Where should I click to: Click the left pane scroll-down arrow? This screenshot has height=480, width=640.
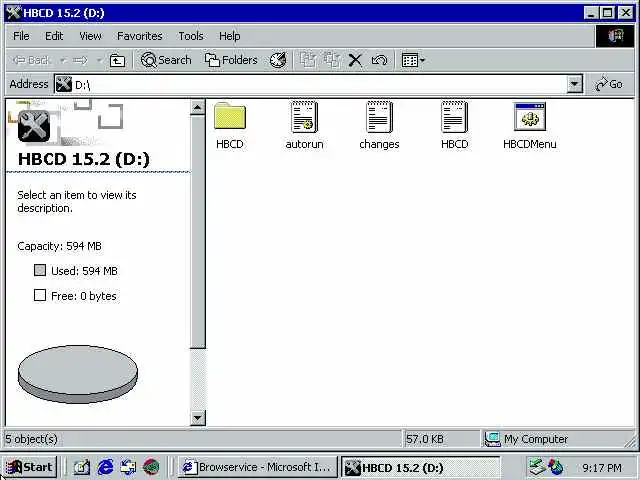coord(198,418)
